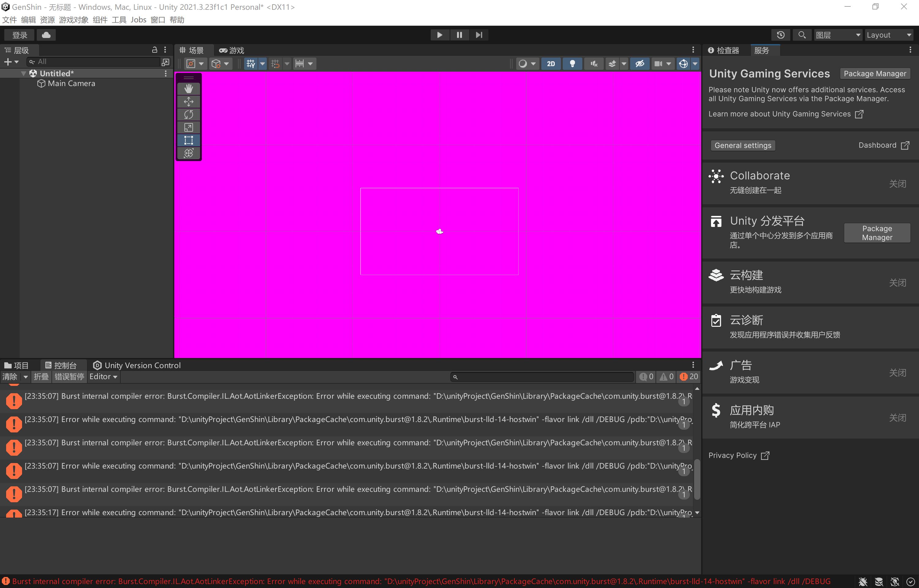919x588 pixels.
Task: Click the General settings button
Action: coord(743,145)
